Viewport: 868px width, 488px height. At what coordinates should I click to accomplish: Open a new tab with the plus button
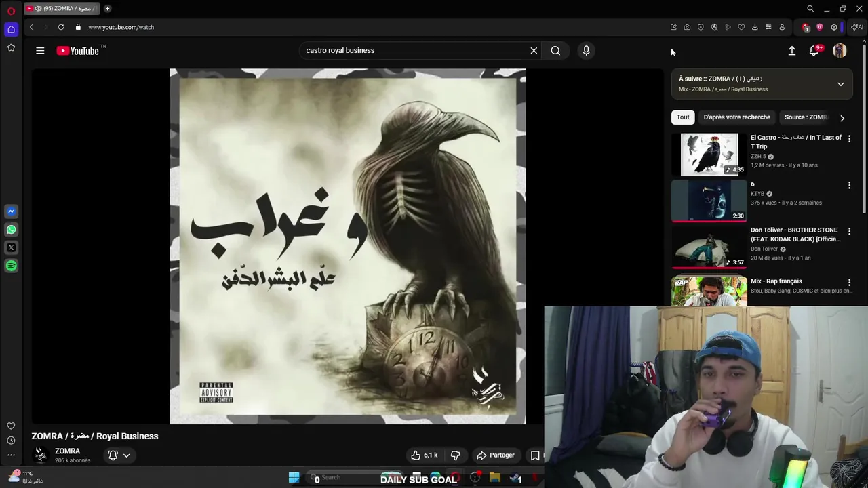(107, 9)
